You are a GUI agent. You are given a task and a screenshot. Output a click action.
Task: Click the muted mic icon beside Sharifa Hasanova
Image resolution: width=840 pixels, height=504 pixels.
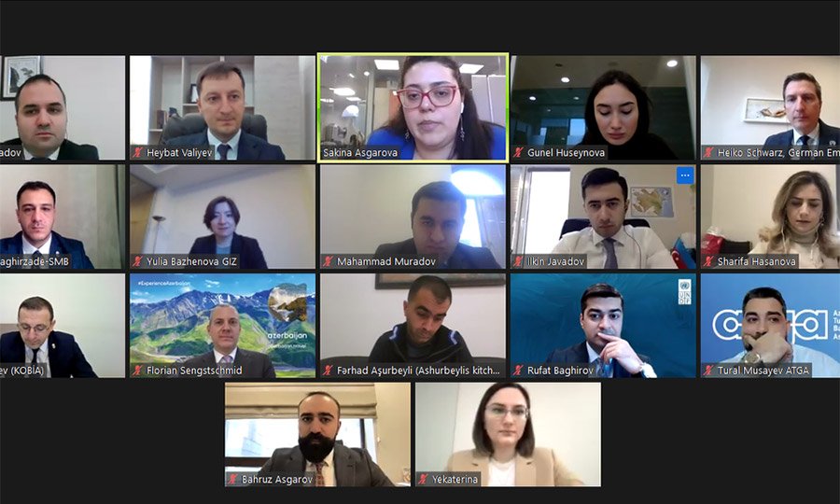point(708,262)
